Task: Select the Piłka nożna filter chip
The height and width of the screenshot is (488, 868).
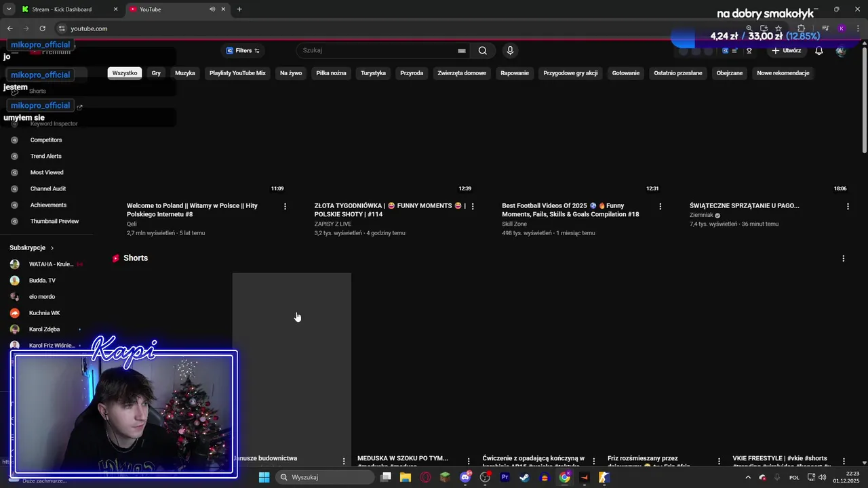Action: click(x=331, y=73)
